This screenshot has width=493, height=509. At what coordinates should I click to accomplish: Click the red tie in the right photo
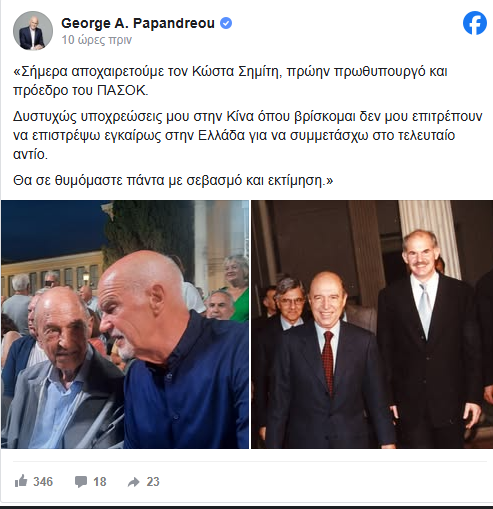(329, 362)
